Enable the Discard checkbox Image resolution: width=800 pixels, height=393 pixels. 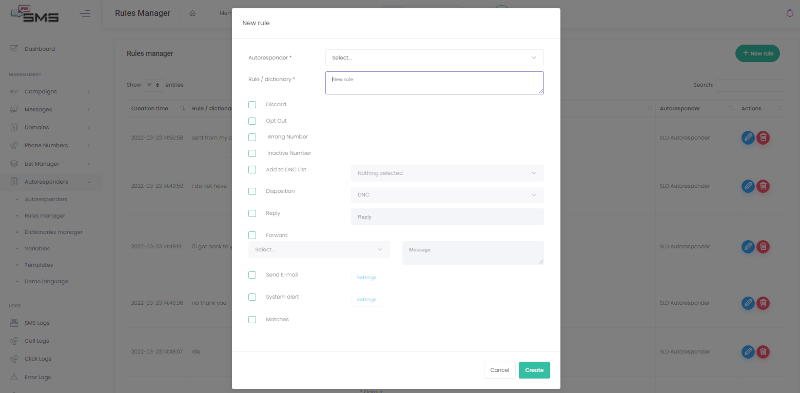click(x=252, y=105)
